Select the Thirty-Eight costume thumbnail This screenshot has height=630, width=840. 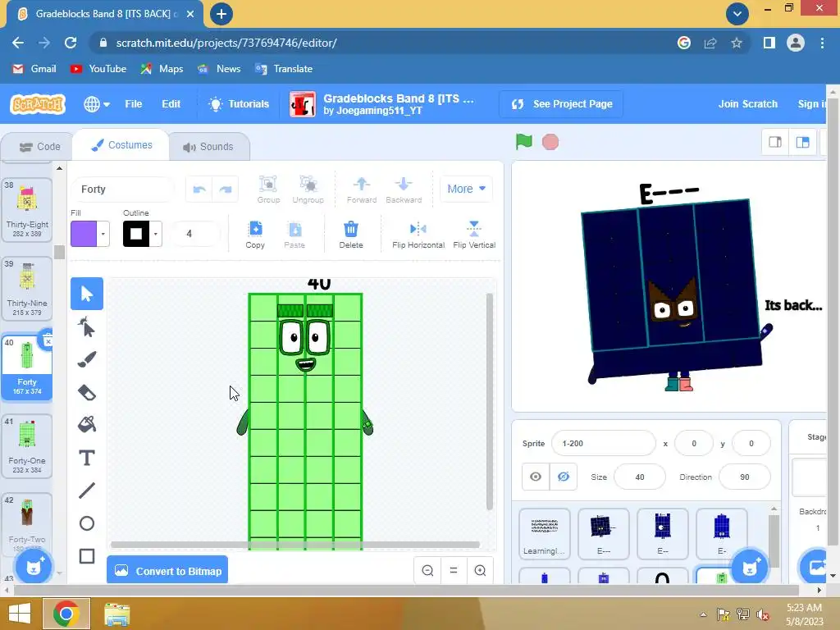(27, 209)
